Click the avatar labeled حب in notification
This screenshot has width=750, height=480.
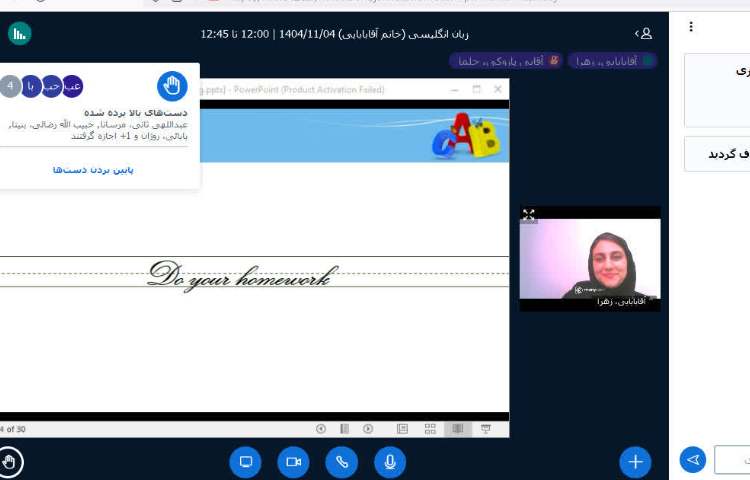click(52, 87)
